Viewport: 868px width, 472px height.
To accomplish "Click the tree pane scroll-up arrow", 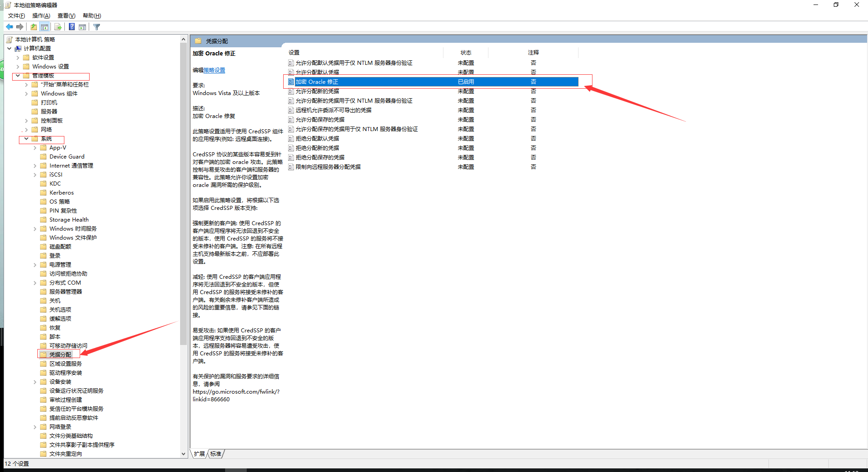I will coord(183,39).
